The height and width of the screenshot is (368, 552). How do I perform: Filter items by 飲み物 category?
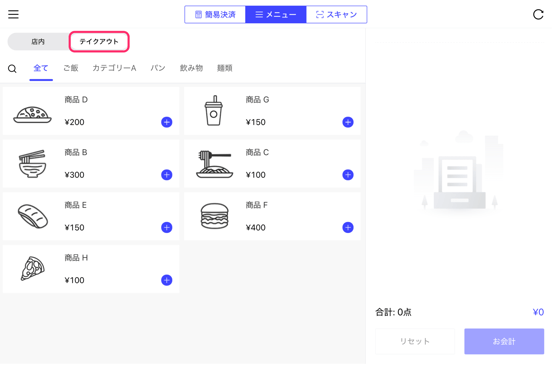click(x=192, y=68)
